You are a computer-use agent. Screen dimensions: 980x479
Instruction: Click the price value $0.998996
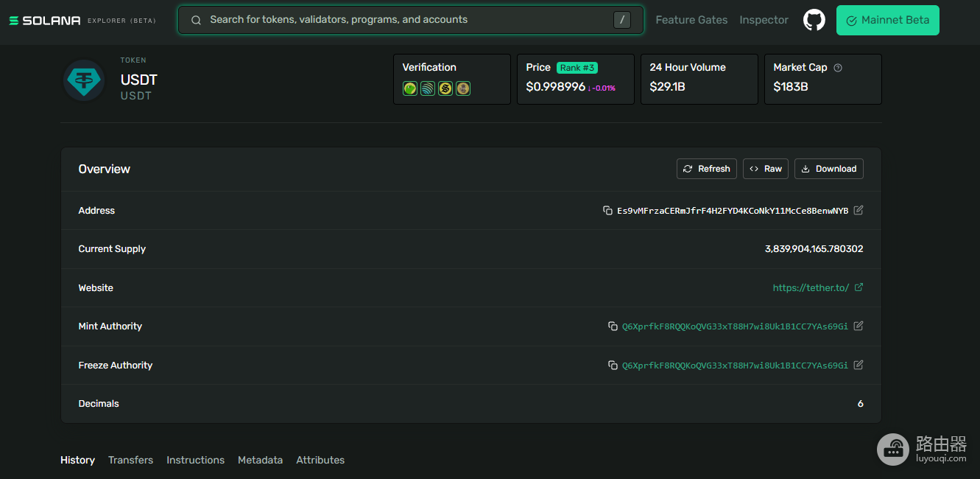(x=555, y=87)
